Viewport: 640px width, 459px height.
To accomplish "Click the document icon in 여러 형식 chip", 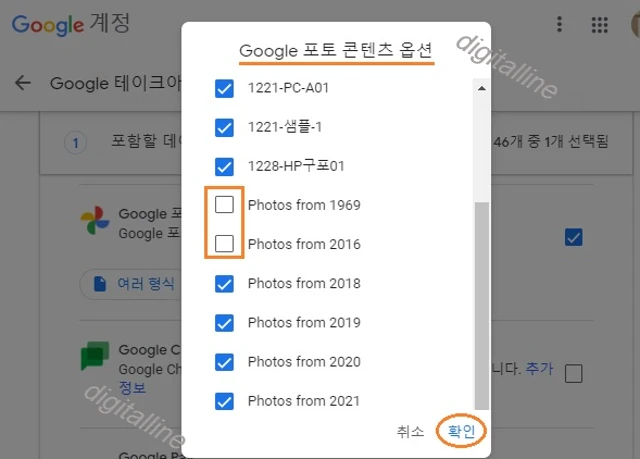I will (x=100, y=284).
